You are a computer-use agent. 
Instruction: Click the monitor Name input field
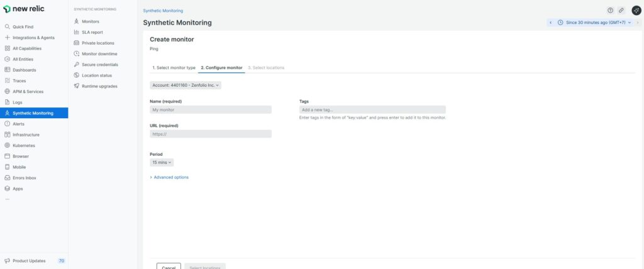(211, 109)
